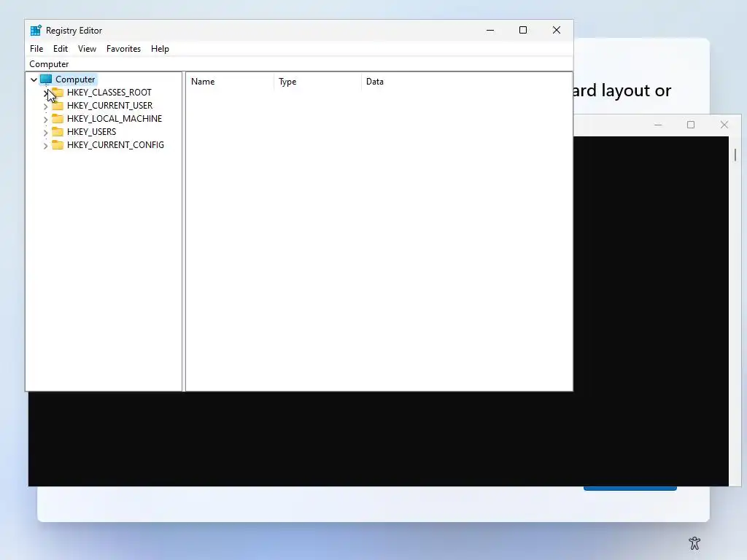Click the HKEY_CLASSES_ROOT folder icon
747x560 pixels.
[58, 92]
